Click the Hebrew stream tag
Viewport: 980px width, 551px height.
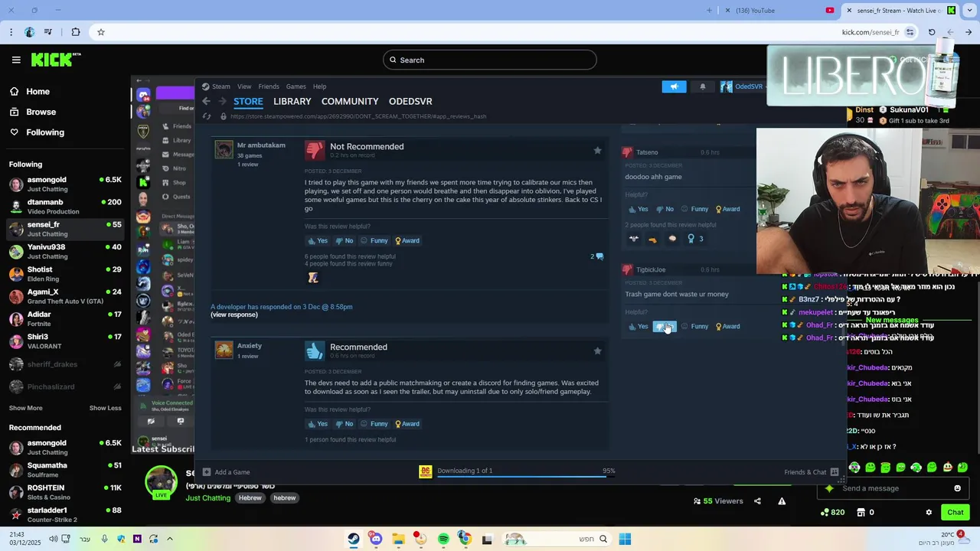pos(250,498)
